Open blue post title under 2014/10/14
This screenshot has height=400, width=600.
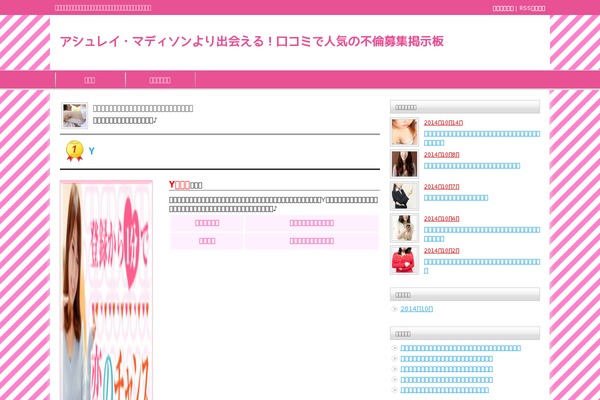click(x=482, y=138)
